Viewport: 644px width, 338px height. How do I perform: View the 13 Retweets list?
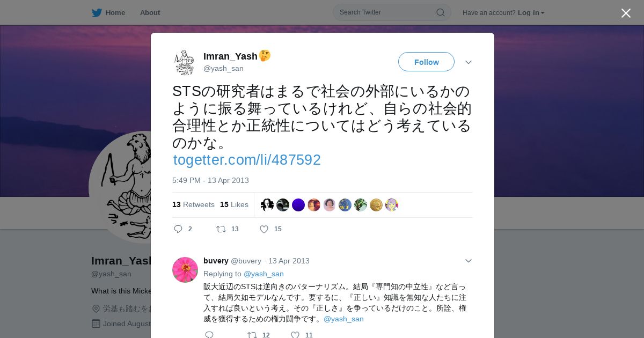pyautogui.click(x=193, y=204)
